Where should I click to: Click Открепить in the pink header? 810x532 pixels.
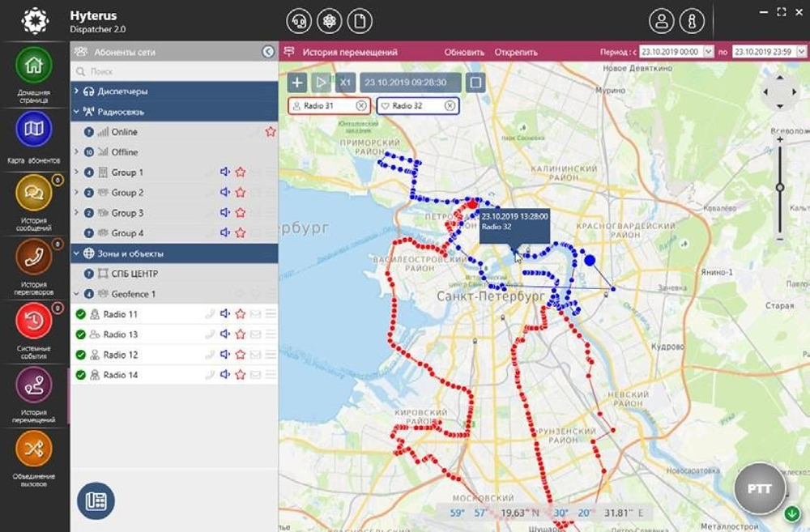tap(516, 52)
